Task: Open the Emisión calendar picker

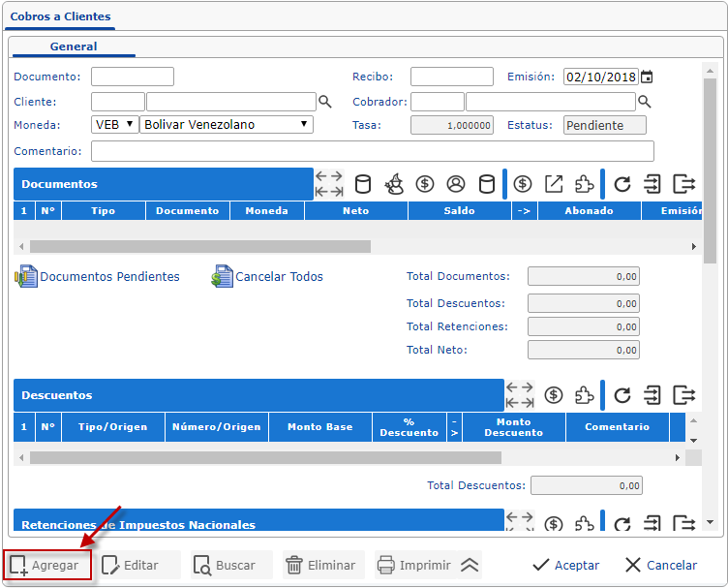Action: click(x=647, y=77)
